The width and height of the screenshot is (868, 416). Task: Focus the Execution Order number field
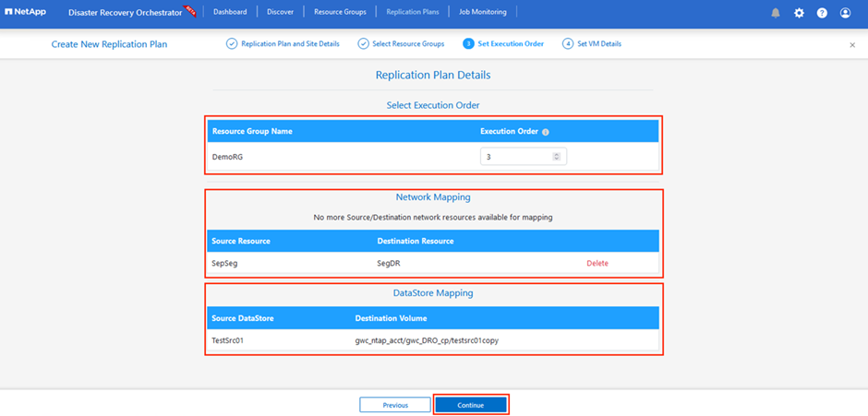524,157
